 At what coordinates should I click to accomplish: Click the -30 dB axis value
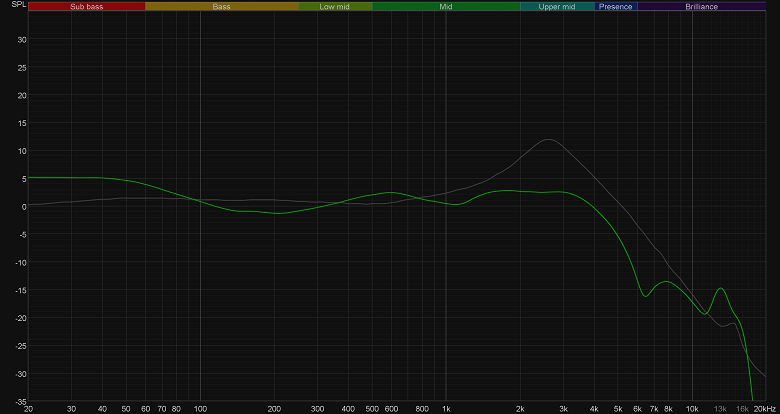[x=20, y=374]
